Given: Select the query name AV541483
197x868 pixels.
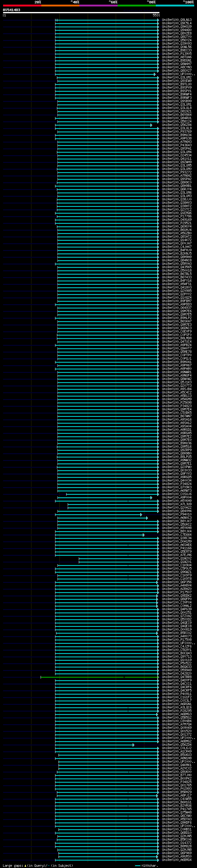Looking at the screenshot, I should tap(11, 10).
